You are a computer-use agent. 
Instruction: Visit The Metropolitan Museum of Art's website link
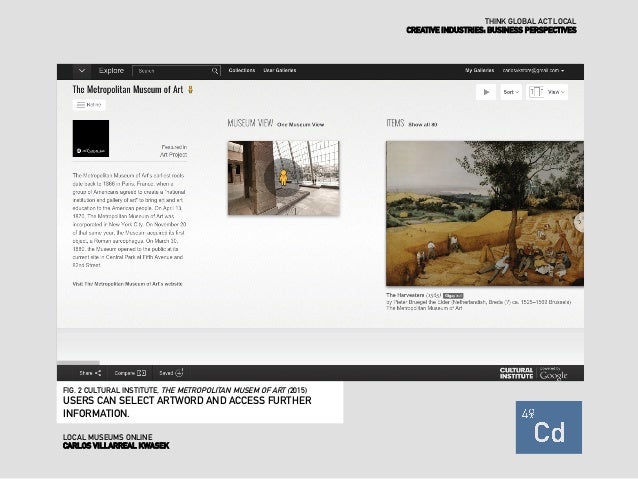click(127, 284)
